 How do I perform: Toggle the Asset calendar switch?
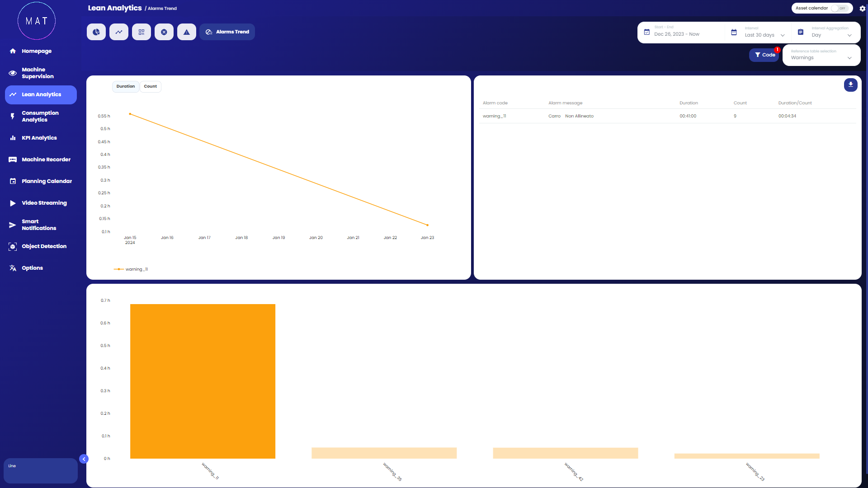pyautogui.click(x=840, y=8)
